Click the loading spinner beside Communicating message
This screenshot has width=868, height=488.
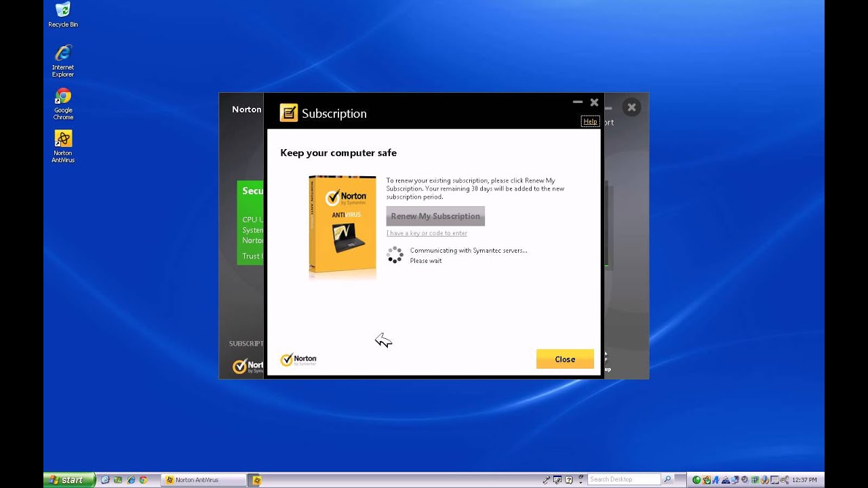(395, 255)
